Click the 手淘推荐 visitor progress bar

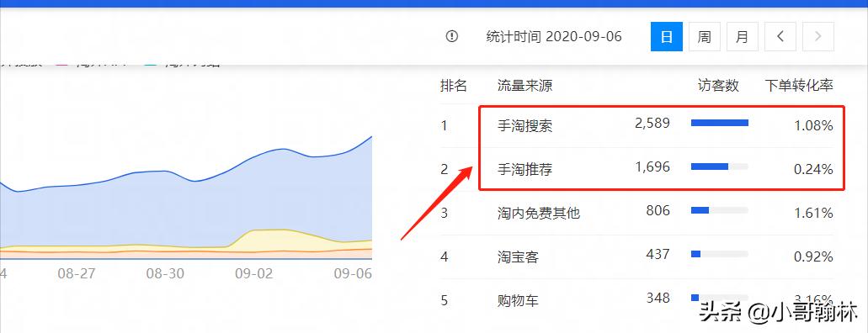coord(720,166)
